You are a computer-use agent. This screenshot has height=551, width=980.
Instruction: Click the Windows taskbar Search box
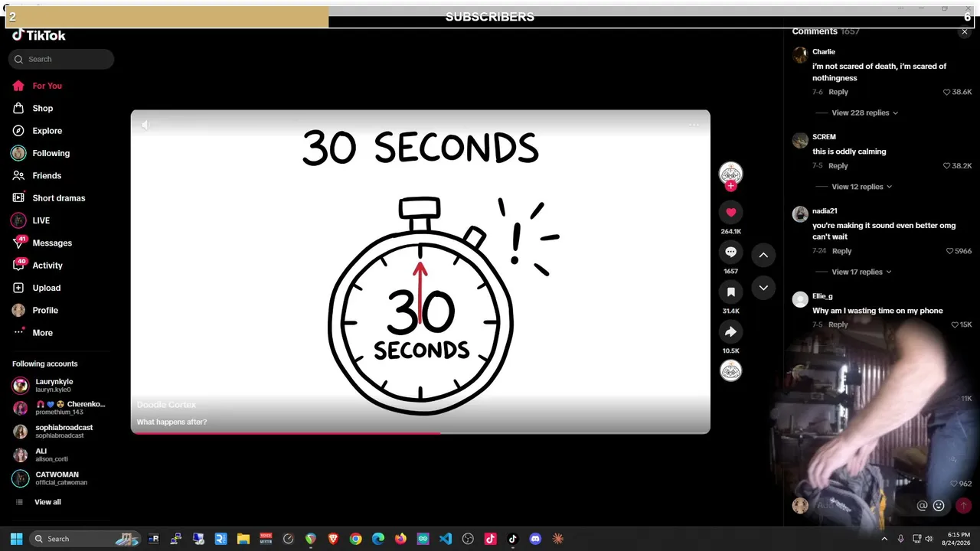(85, 539)
